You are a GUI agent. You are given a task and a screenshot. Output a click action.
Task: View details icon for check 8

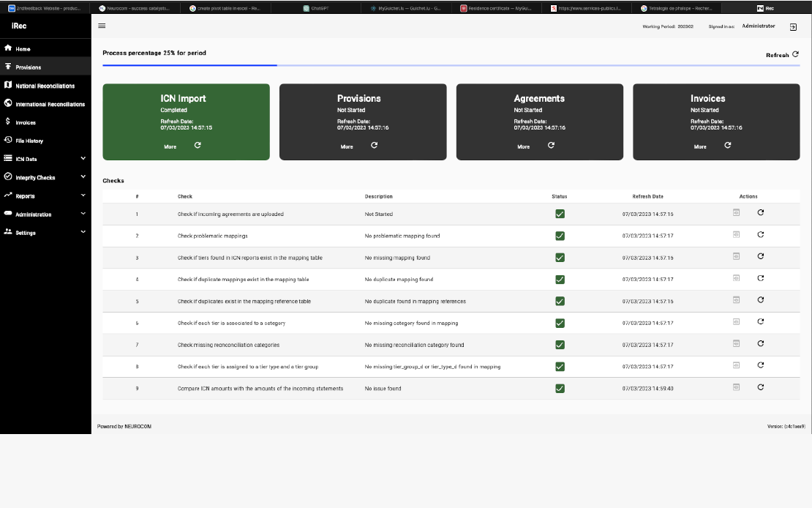(x=736, y=365)
